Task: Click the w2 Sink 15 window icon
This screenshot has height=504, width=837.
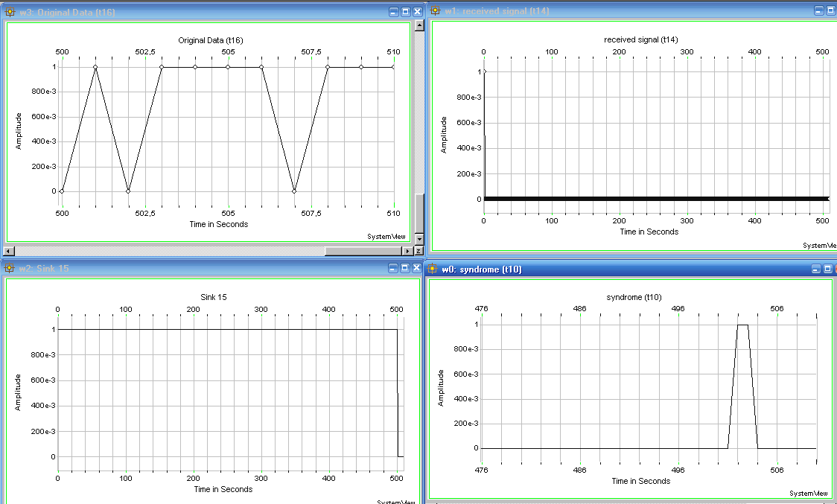Action: click(x=9, y=268)
